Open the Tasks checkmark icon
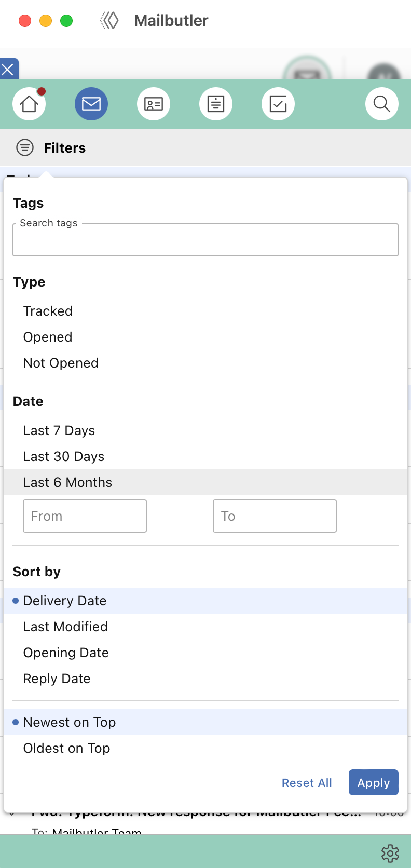This screenshot has width=411, height=868. coord(278,104)
